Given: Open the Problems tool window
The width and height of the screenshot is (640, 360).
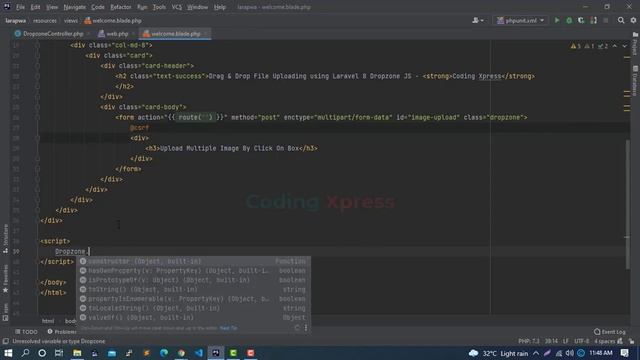Looking at the screenshot, I should click(x=62, y=332).
